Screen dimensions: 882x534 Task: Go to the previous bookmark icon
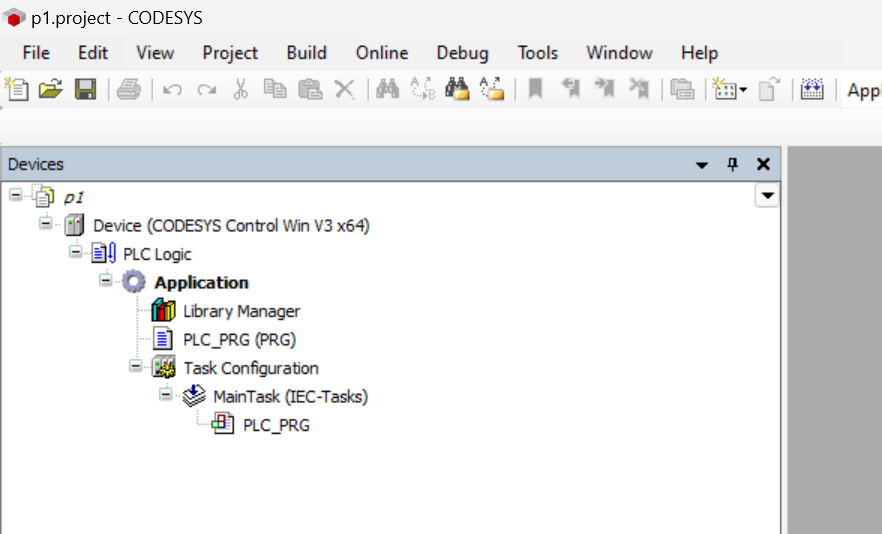point(570,89)
